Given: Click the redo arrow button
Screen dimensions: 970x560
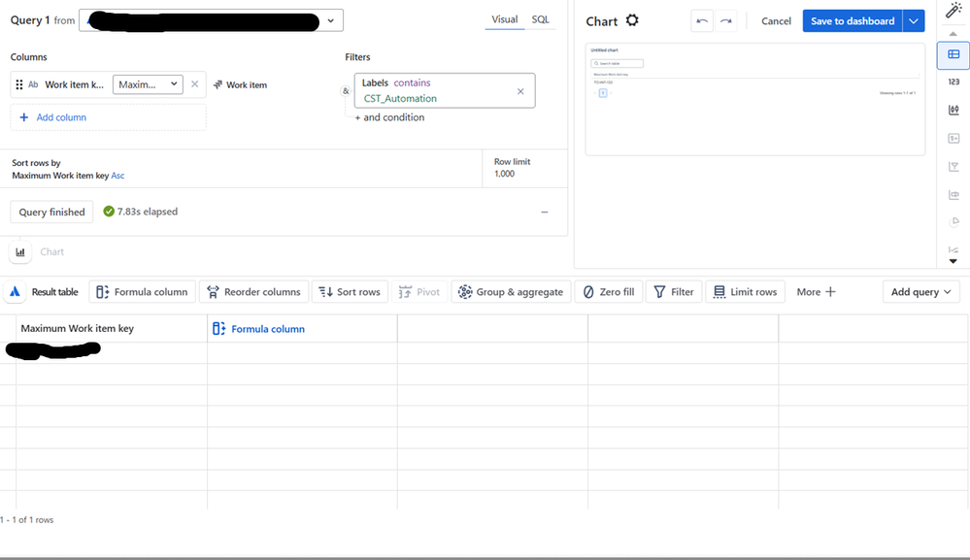Looking at the screenshot, I should (725, 21).
